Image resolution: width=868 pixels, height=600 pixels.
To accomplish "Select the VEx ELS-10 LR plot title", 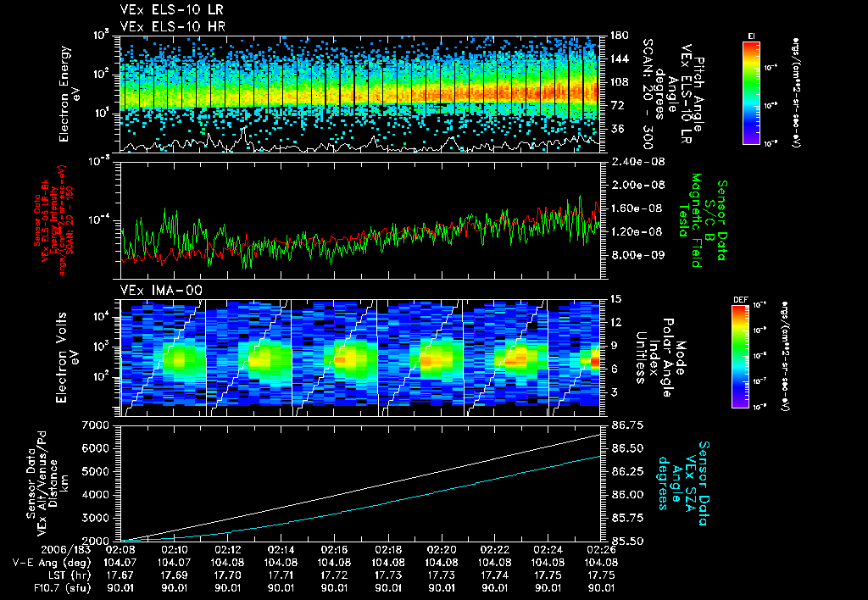I will click(172, 9).
